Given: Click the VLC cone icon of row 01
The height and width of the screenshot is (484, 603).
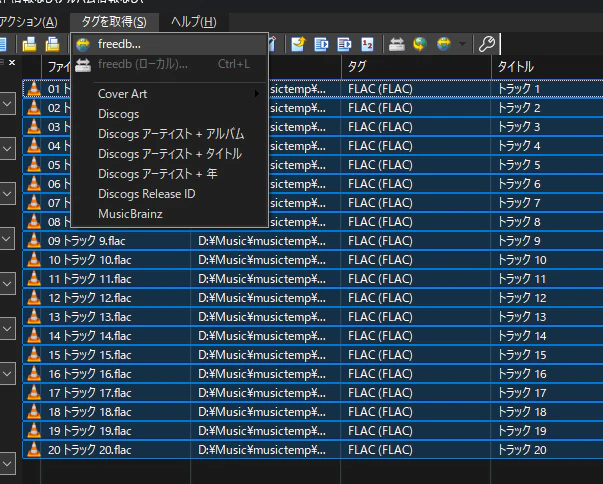Looking at the screenshot, I should [34, 89].
